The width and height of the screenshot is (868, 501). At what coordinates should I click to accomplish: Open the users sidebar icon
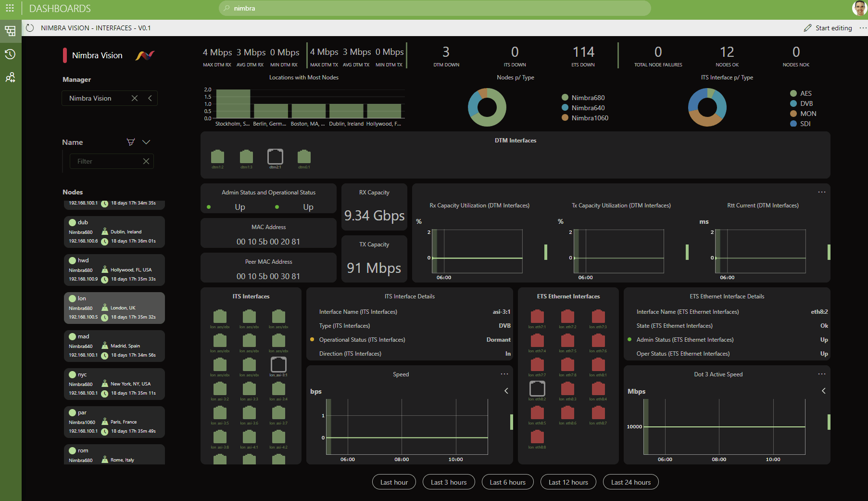[10, 77]
